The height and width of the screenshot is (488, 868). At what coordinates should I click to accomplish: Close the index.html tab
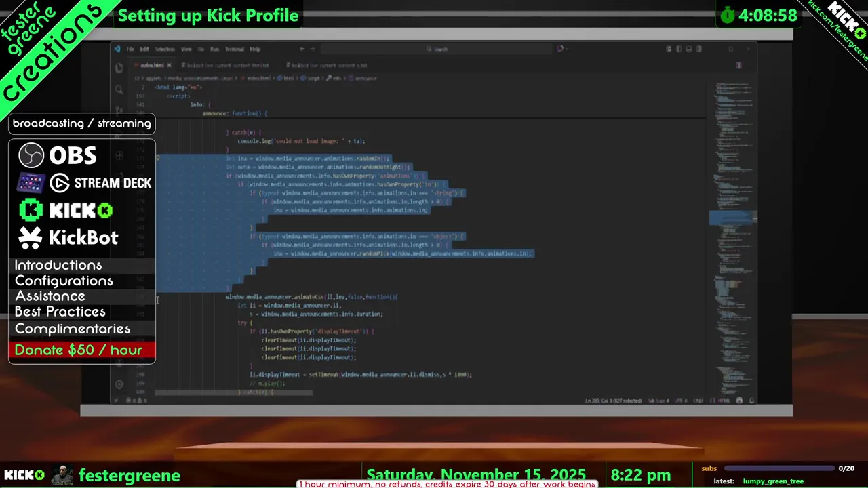click(x=170, y=65)
